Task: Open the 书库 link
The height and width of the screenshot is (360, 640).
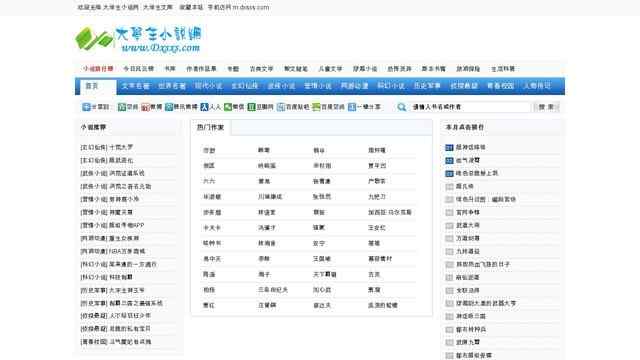Action: pos(170,69)
